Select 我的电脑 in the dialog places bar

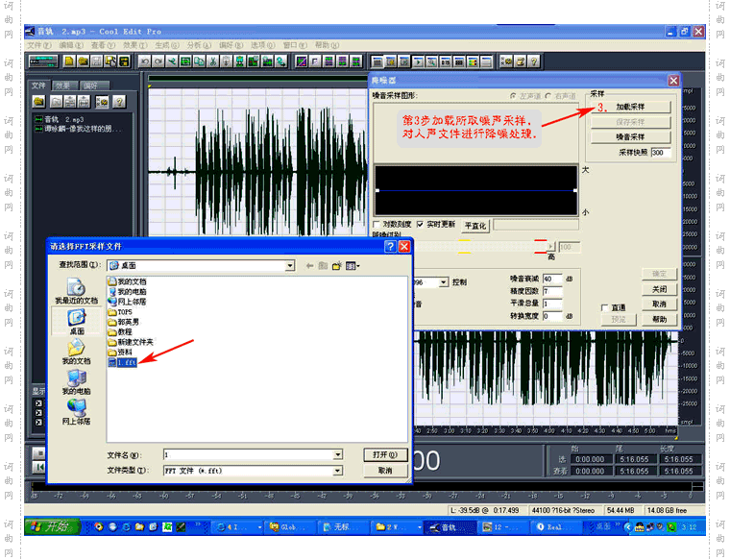pyautogui.click(x=76, y=382)
